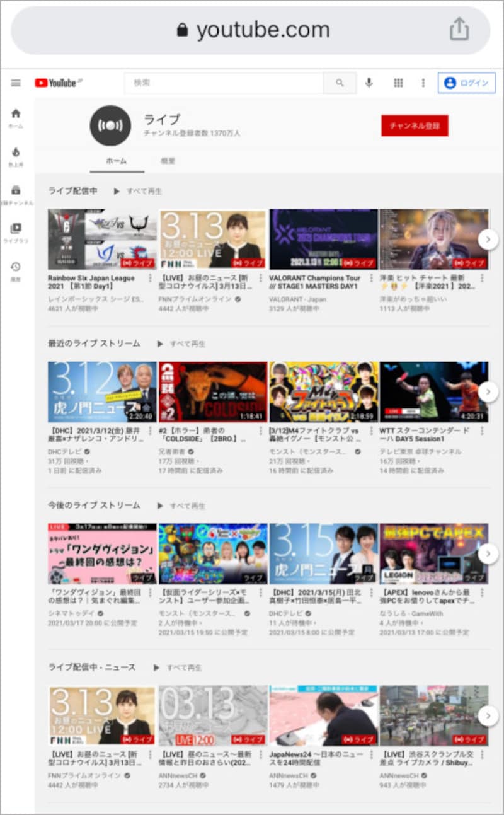Tap the browser share icon
This screenshot has height=815, width=504.
click(x=461, y=29)
